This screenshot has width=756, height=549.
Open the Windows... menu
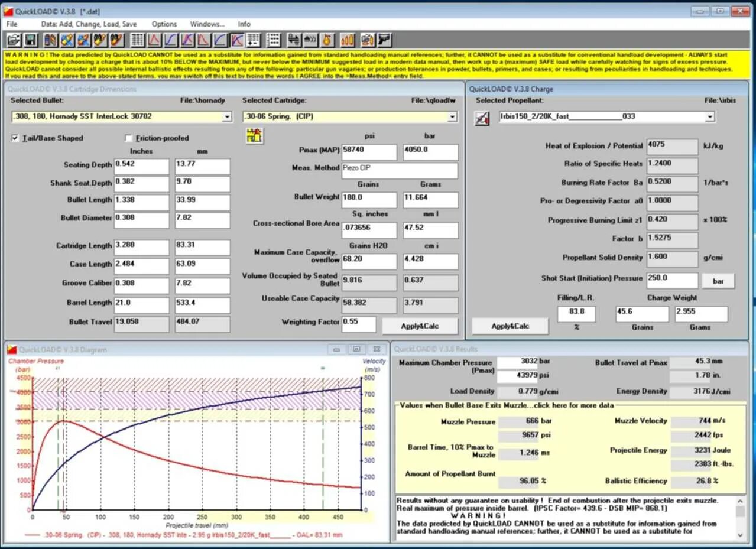pos(207,24)
